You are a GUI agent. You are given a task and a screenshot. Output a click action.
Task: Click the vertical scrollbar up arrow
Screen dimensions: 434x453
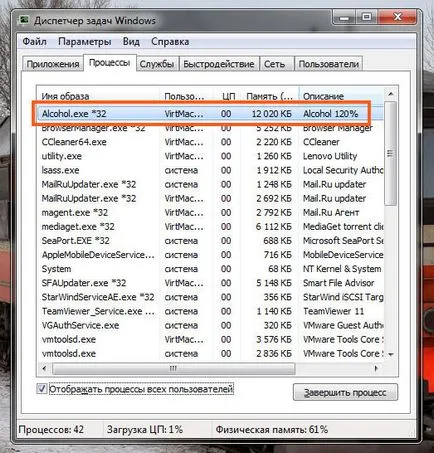[x=391, y=95]
